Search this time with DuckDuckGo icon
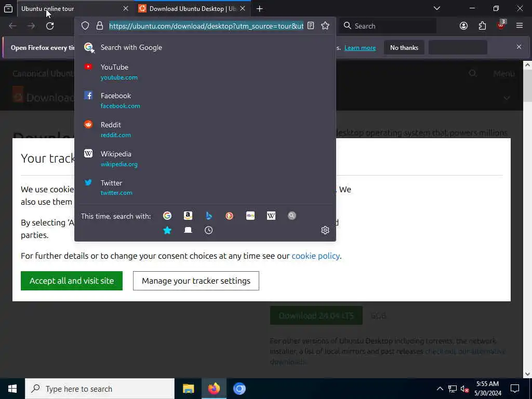The image size is (532, 399). coord(229,216)
